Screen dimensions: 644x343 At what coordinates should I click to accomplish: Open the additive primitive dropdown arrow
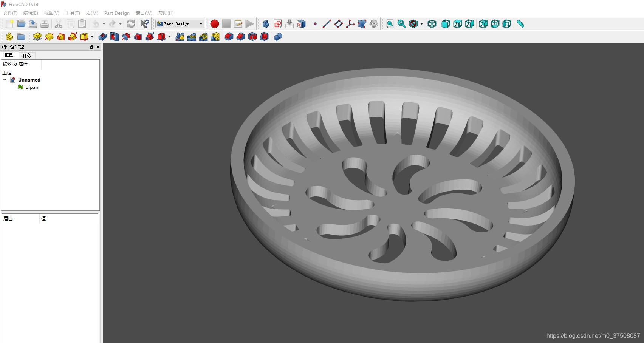(92, 37)
